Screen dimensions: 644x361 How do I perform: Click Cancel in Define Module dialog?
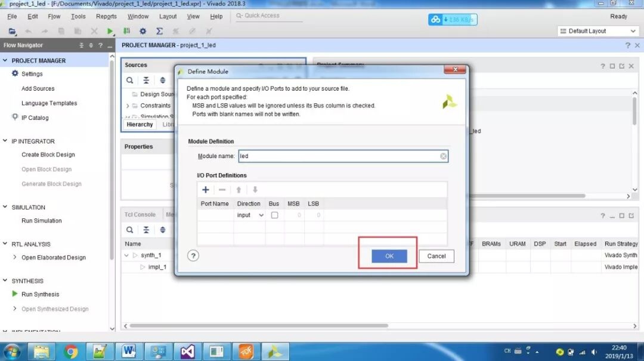pos(436,256)
